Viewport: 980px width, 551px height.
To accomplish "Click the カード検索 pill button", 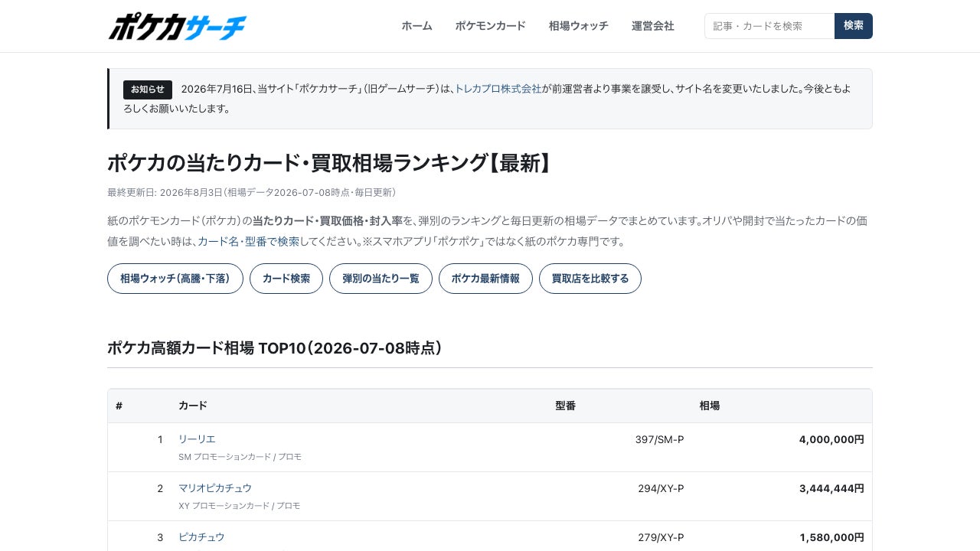I will coord(286,279).
